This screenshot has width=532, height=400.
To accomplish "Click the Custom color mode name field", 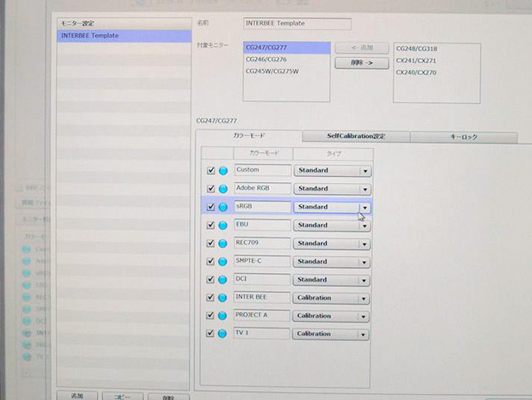I will click(263, 170).
